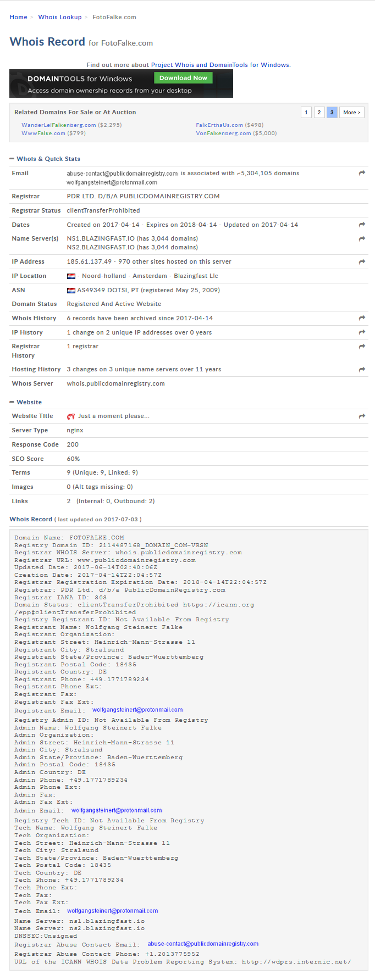
Task: Switch to page 2 of related domains
Action: coord(319,113)
